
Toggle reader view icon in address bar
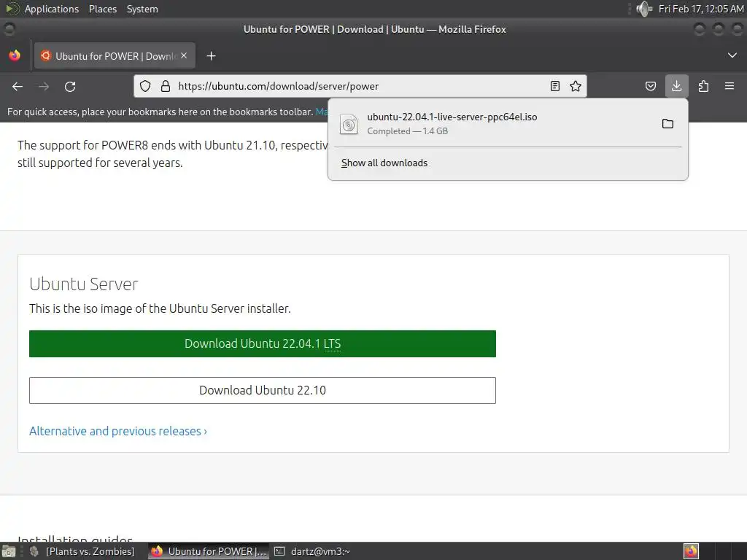[555, 86]
